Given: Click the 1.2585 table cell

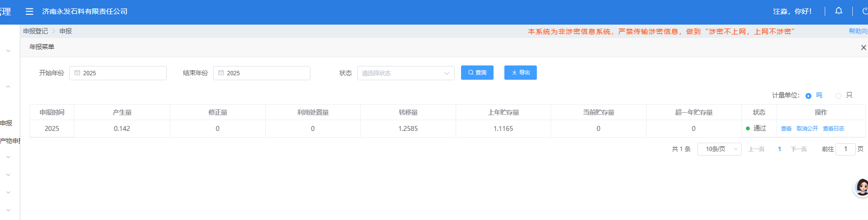Looking at the screenshot, I should tap(408, 128).
